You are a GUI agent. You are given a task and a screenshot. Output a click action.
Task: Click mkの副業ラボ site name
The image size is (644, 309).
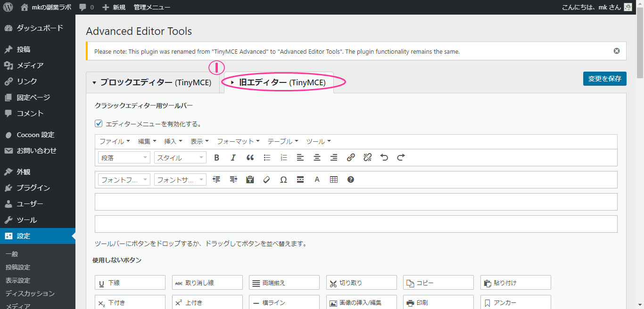click(46, 8)
